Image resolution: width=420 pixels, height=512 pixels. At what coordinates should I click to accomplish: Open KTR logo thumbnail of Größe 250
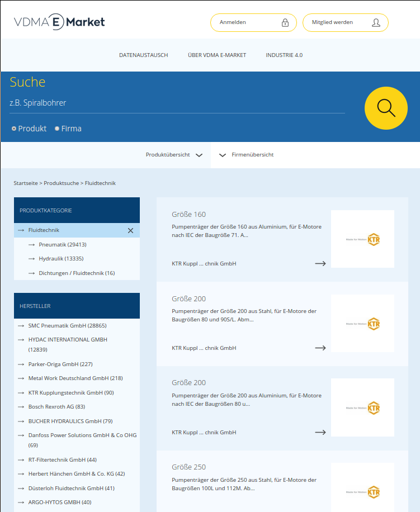tap(362, 487)
